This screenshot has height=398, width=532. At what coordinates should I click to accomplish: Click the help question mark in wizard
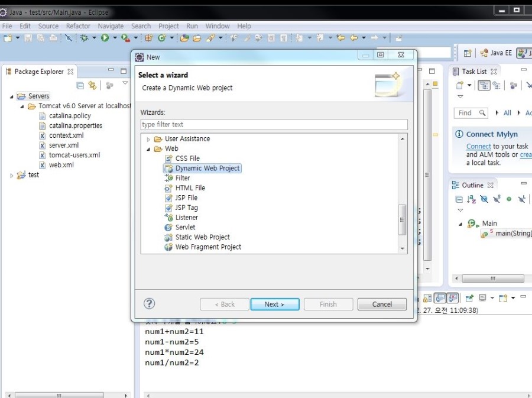coord(150,303)
